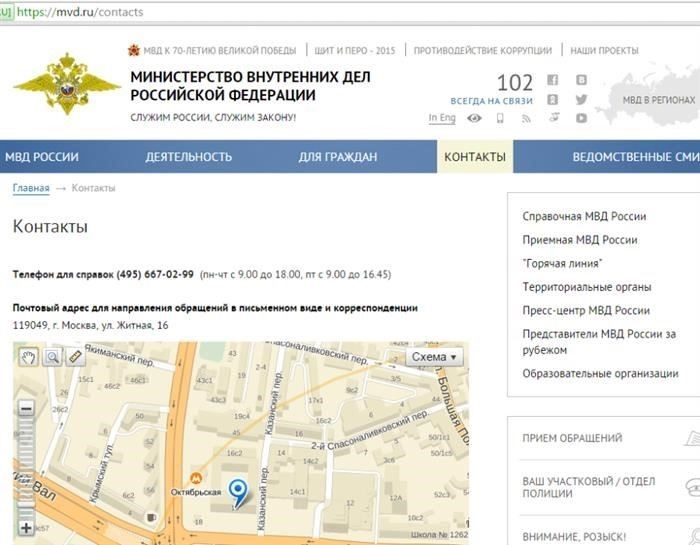700x545 pixels.
Task: Open Пресс-центр МВД России link
Action: coord(586,311)
